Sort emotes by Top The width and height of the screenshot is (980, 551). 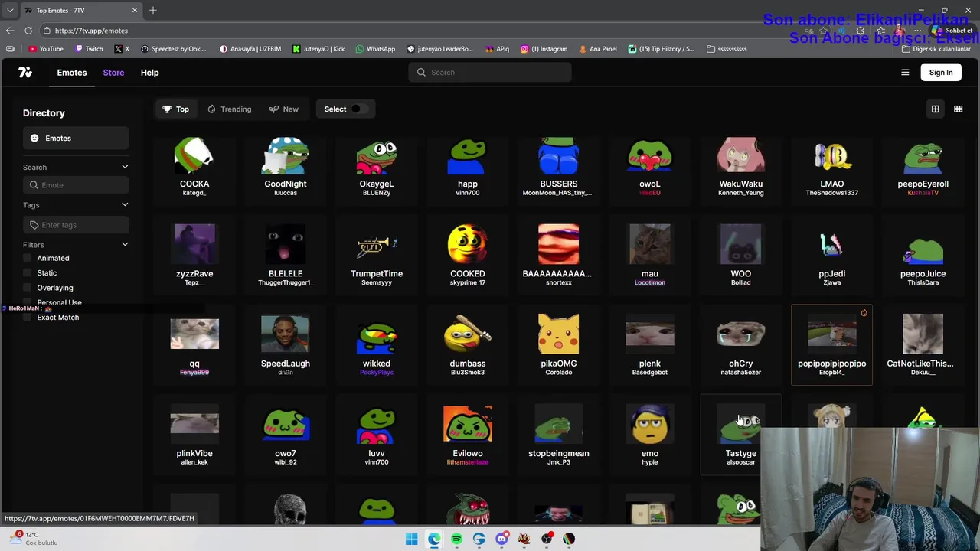[x=175, y=109]
